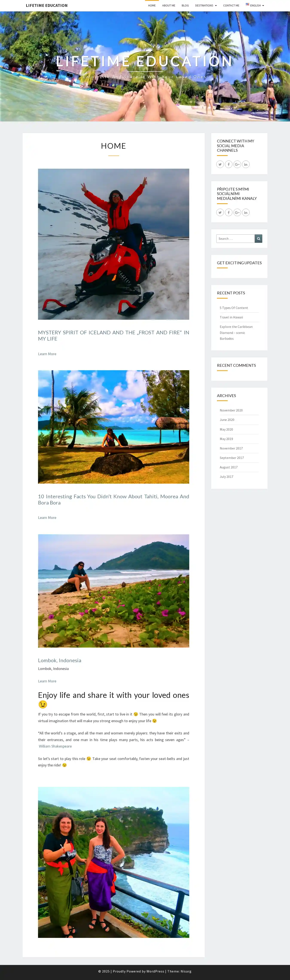Open the November 2020 archive
Screen dimensions: 290x980
pyautogui.click(x=231, y=410)
